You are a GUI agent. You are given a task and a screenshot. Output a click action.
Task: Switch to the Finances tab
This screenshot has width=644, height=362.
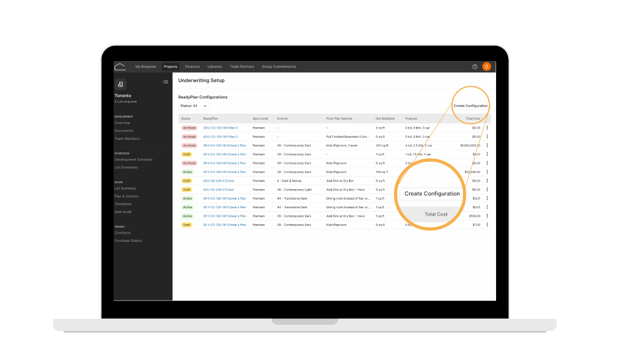point(192,66)
